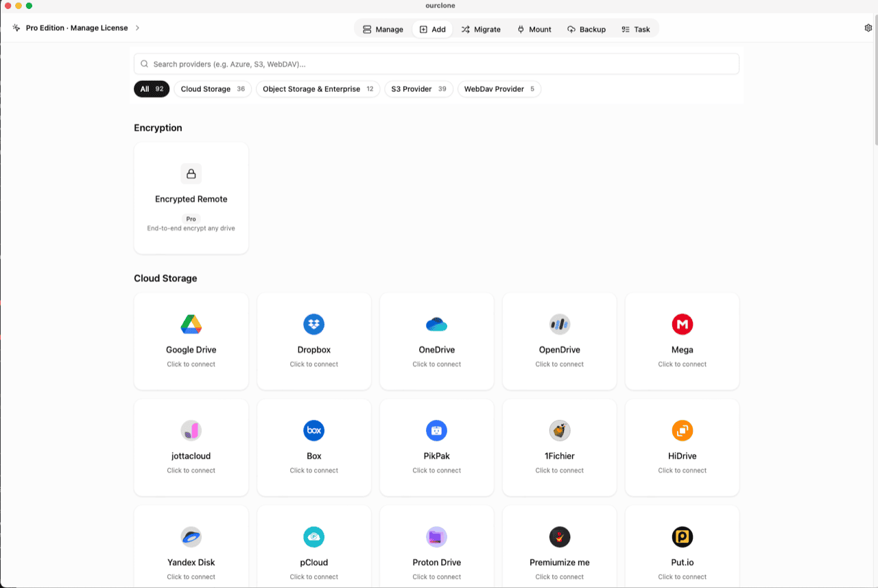Click the OpenDrive logo icon
Screen dimensions: 878x588
560,324
